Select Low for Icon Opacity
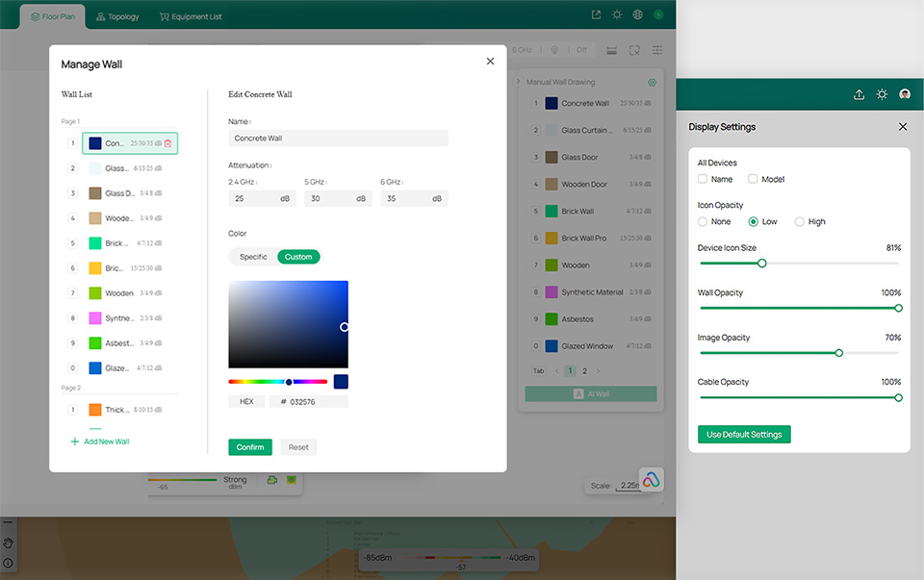The width and height of the screenshot is (924, 580). [753, 221]
